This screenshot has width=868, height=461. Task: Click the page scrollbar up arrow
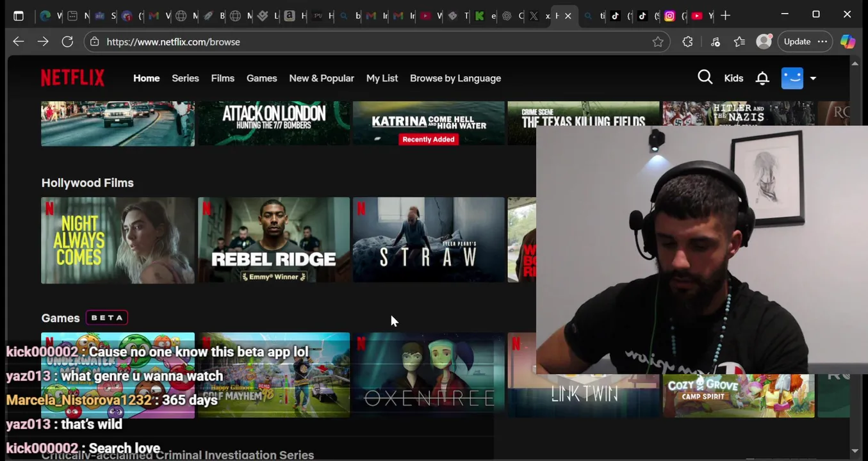point(855,63)
